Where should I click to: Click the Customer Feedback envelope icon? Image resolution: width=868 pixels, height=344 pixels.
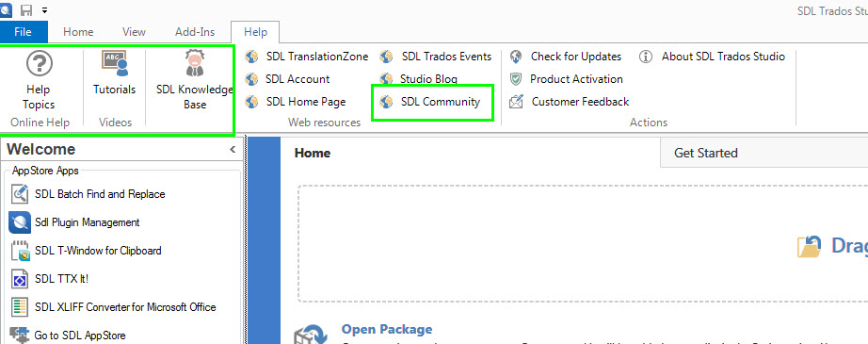tap(516, 102)
